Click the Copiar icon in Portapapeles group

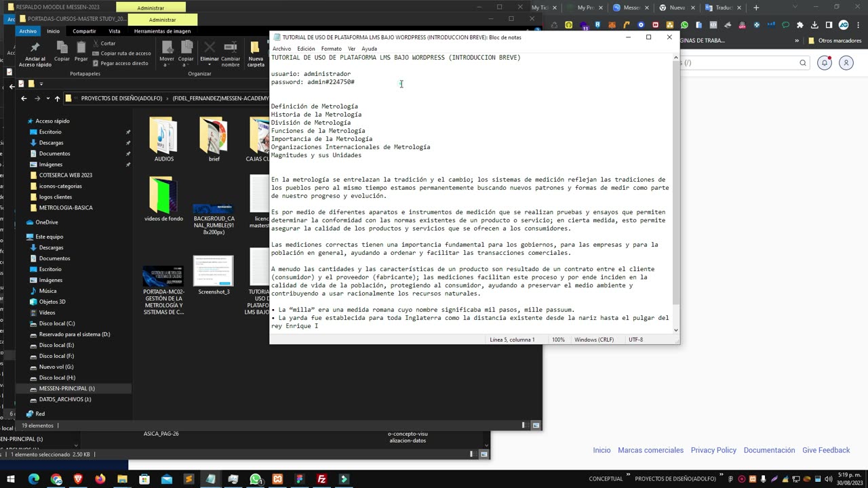pos(62,47)
